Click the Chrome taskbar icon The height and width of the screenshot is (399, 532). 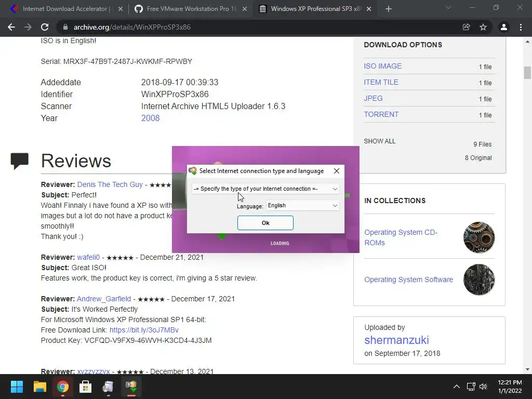point(62,387)
